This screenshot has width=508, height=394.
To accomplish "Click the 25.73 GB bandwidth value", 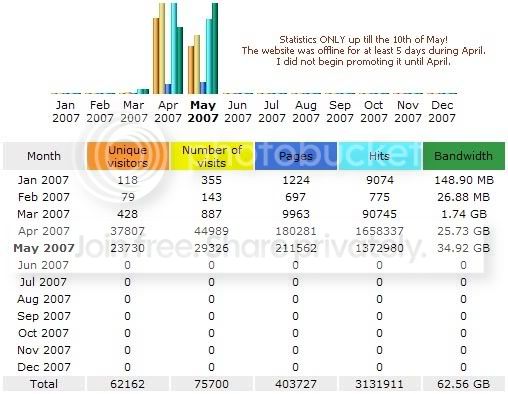I will pos(464,231).
